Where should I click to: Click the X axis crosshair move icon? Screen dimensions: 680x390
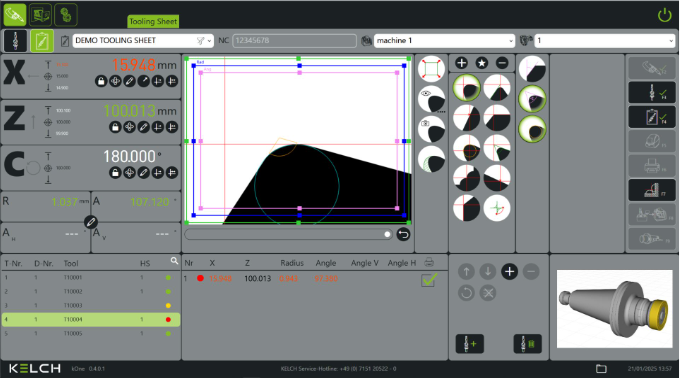click(115, 81)
